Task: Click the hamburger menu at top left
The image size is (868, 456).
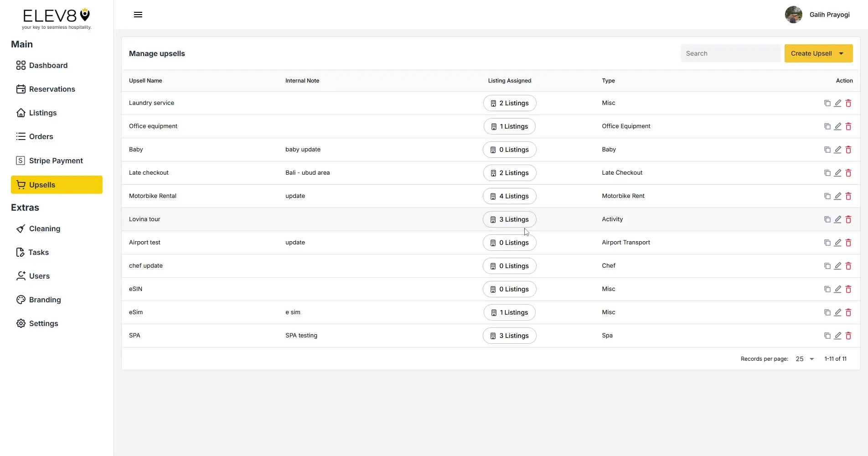Action: (138, 15)
